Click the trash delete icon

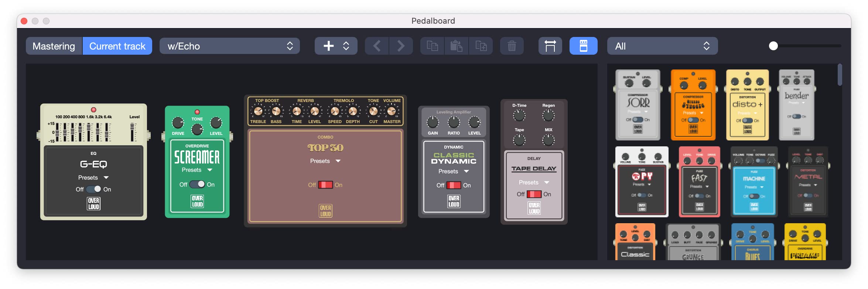point(512,46)
